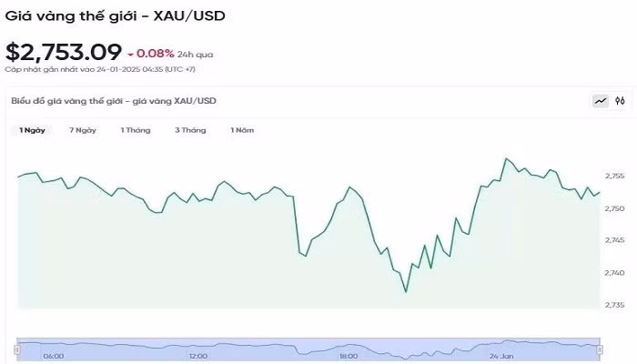Screen dimensions: 637x364
Task: Click the Giá vàng thế giới - XAU/USD heading
Action: point(115,15)
